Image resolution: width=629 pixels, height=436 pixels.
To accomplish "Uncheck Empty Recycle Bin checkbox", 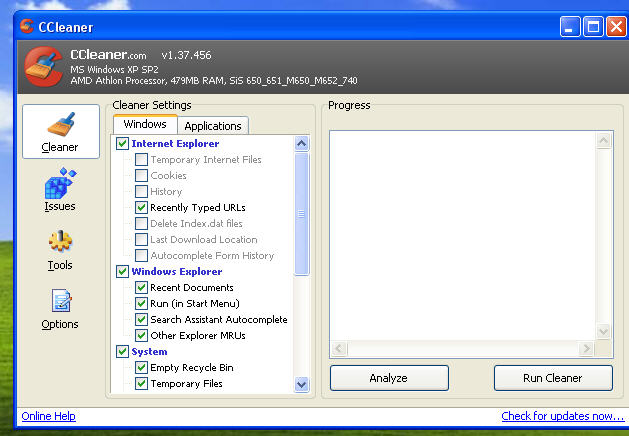I will tap(141, 367).
